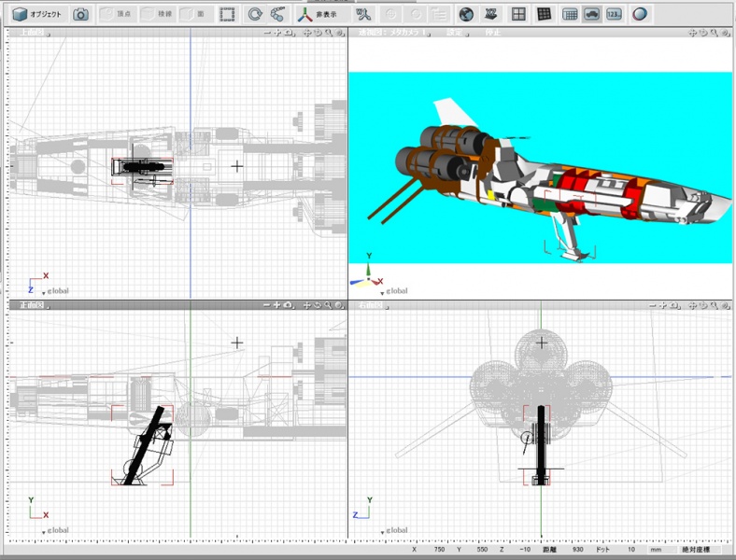Select the magnifier tool in 透視図 header
Image resolution: width=736 pixels, height=560 pixels.
click(714, 33)
